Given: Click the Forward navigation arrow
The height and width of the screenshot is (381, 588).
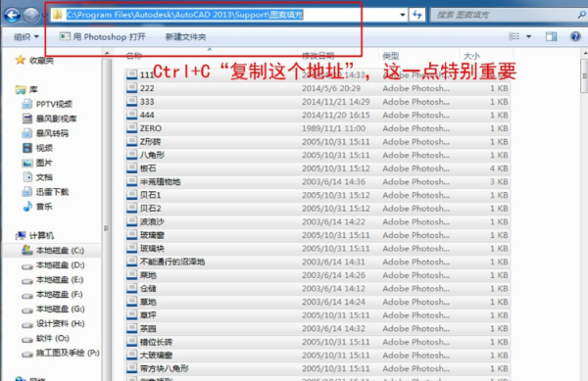Looking at the screenshot, I should pyautogui.click(x=31, y=15).
